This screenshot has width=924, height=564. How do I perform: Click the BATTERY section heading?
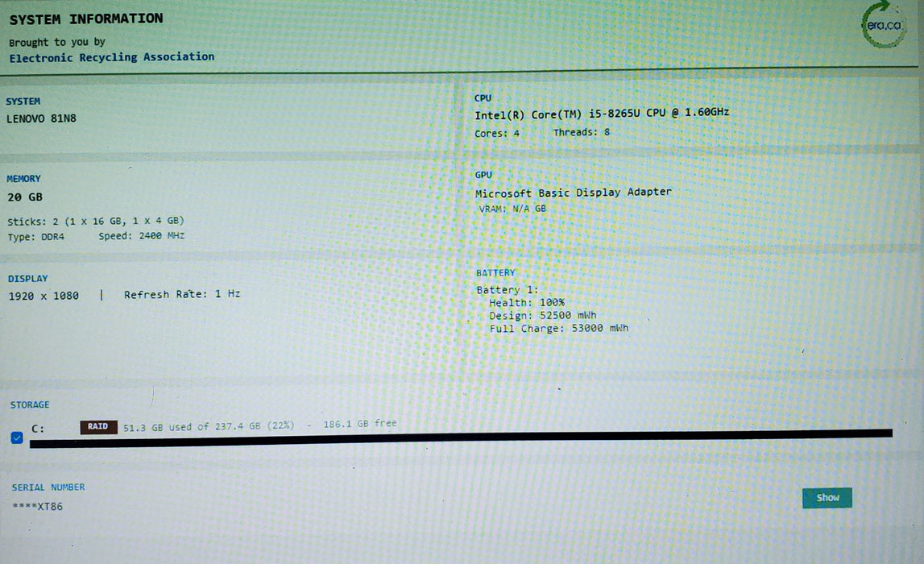tap(495, 273)
